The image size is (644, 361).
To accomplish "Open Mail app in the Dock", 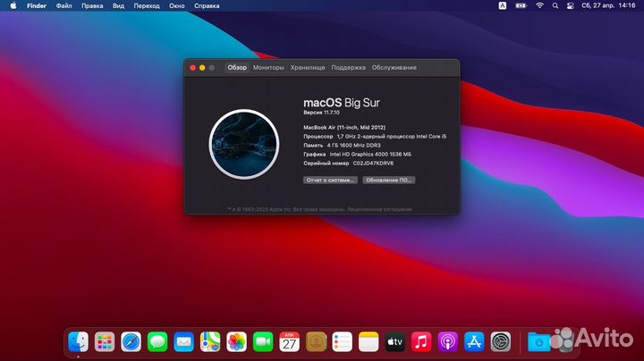I will click(183, 341).
